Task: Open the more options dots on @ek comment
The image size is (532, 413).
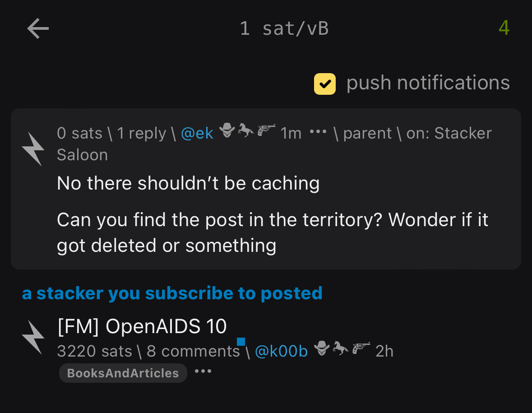Action: (x=318, y=131)
